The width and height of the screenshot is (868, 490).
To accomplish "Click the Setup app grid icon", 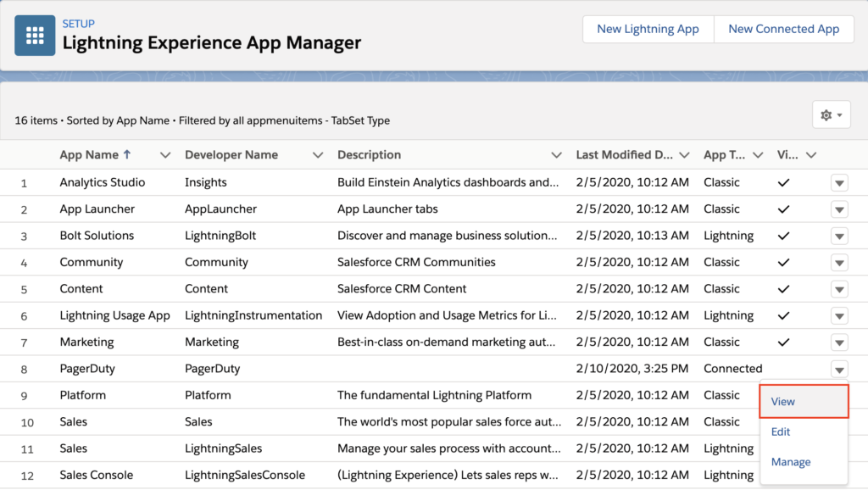I will coord(35,36).
